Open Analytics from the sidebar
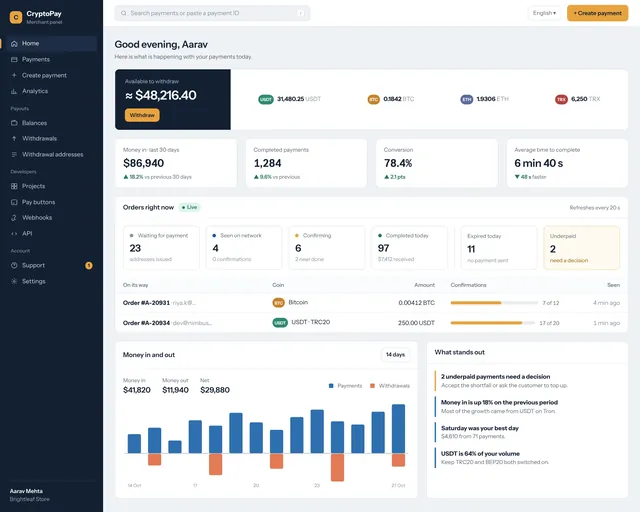Viewport: 640px width, 512px height. [51, 91]
